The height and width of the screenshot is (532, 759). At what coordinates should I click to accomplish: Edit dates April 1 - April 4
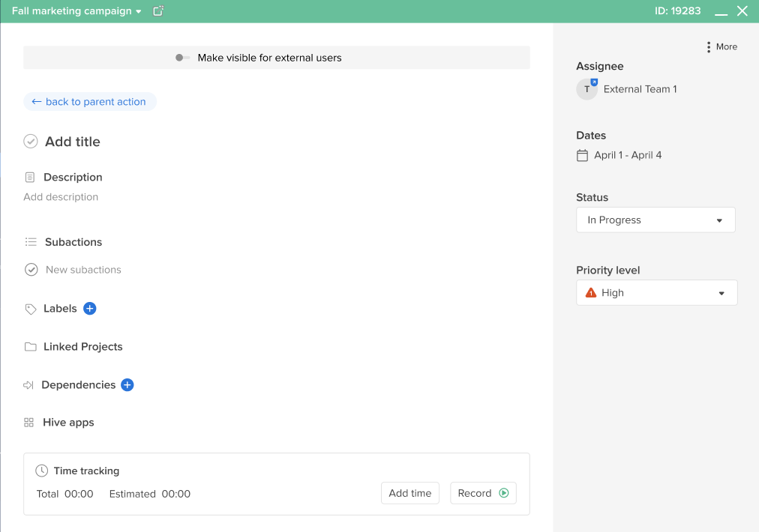[628, 155]
